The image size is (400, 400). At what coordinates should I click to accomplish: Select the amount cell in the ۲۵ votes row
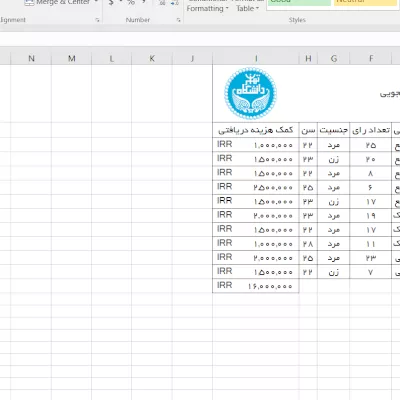[256, 145]
